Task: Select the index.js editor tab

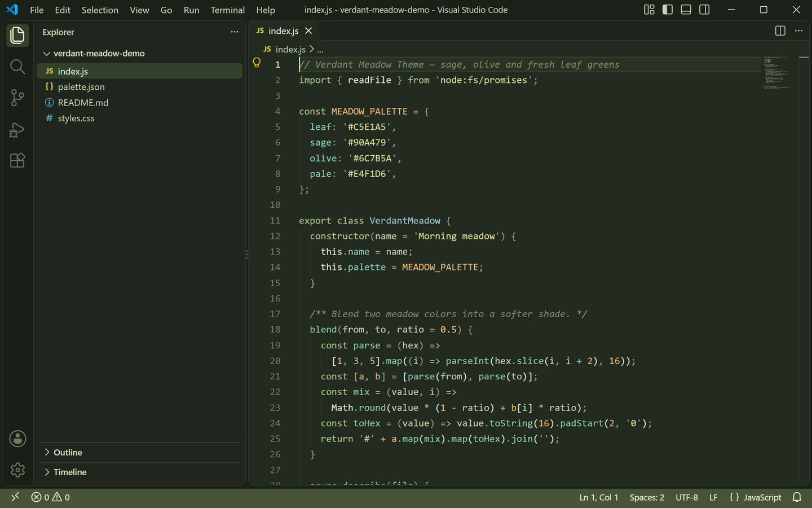Action: (284, 31)
